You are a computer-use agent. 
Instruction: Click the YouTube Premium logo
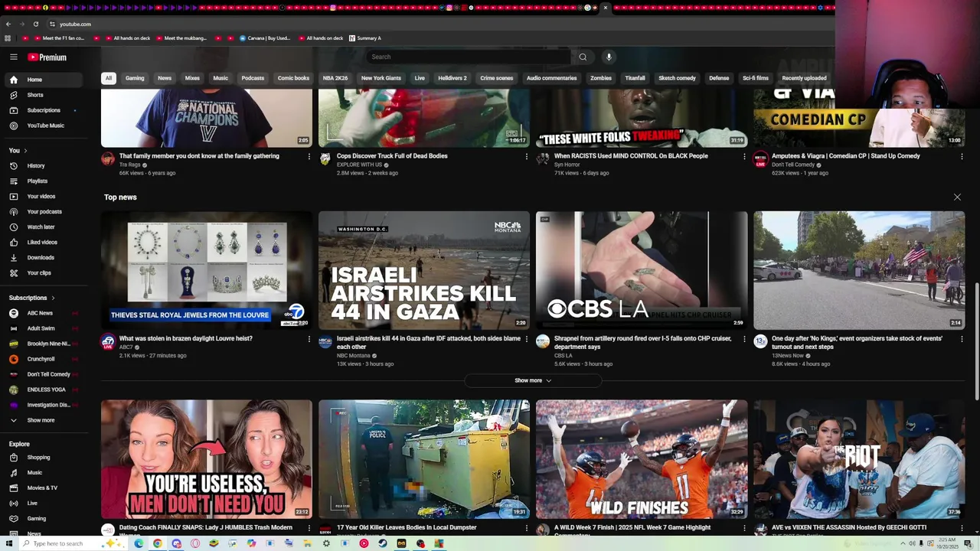pos(47,57)
